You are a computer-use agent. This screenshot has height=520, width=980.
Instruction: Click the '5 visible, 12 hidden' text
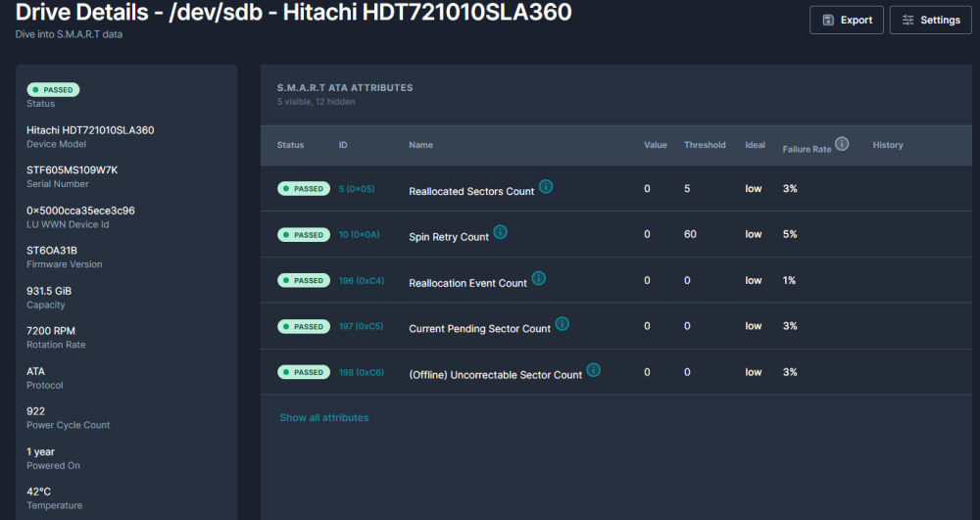tap(317, 102)
